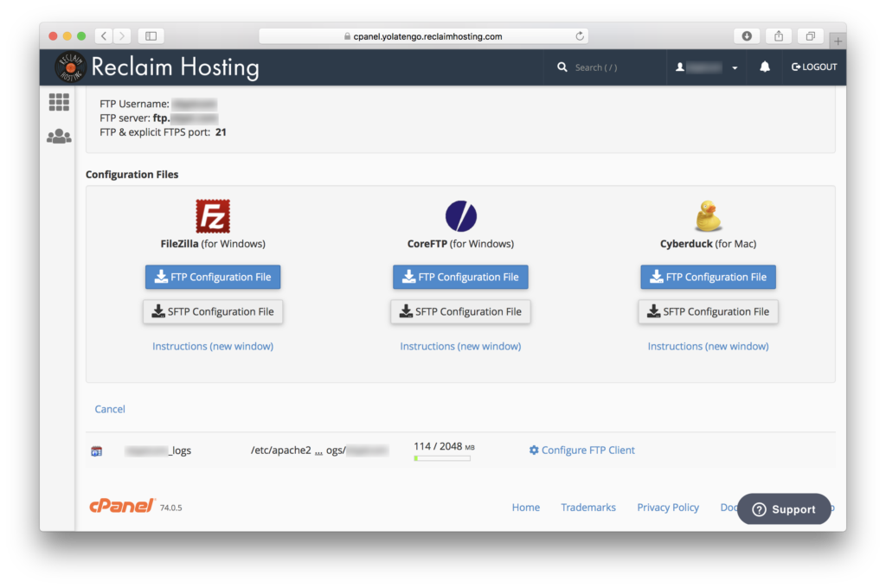Screen dimensions: 886x588
Task: Click the FileZilla application logo
Action: (212, 214)
